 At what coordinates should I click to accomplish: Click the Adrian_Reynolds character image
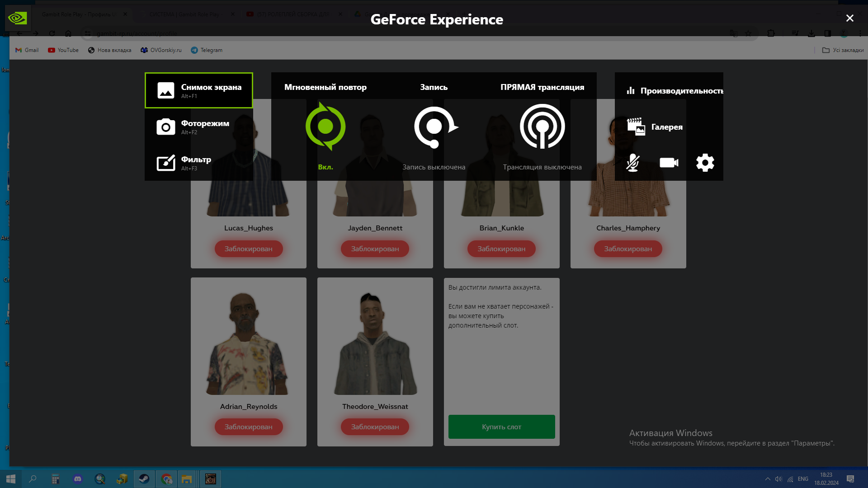[x=248, y=343]
